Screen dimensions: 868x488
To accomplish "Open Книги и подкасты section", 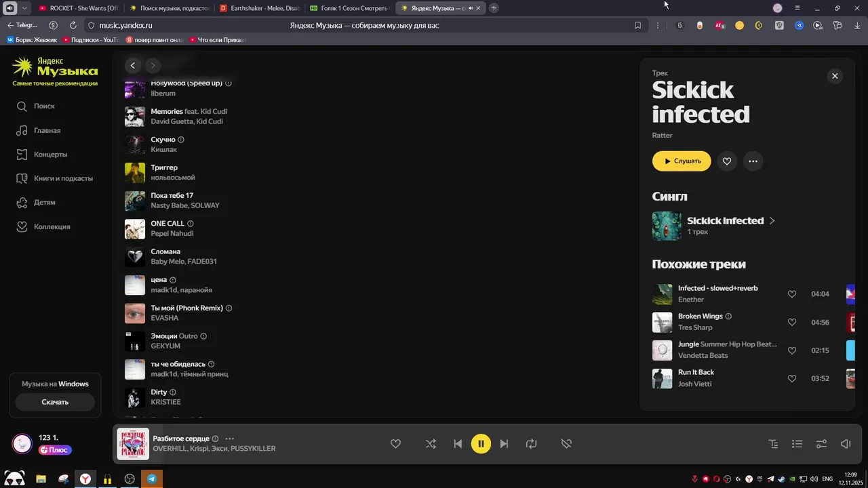I will [x=63, y=178].
